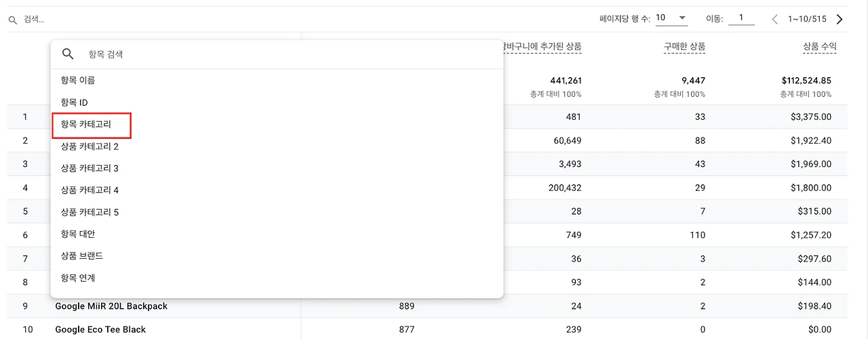868x340 pixels.
Task: Click total added-to-cart value 441,261
Action: click(566, 81)
